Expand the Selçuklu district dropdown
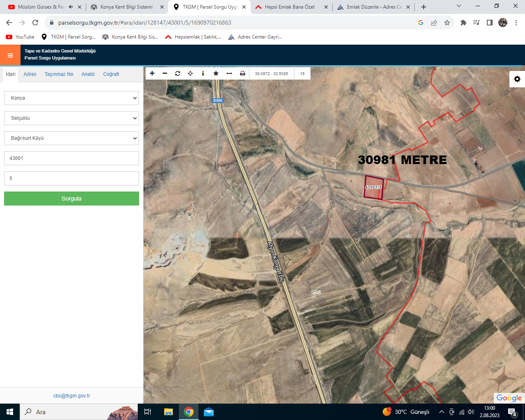 [71, 118]
